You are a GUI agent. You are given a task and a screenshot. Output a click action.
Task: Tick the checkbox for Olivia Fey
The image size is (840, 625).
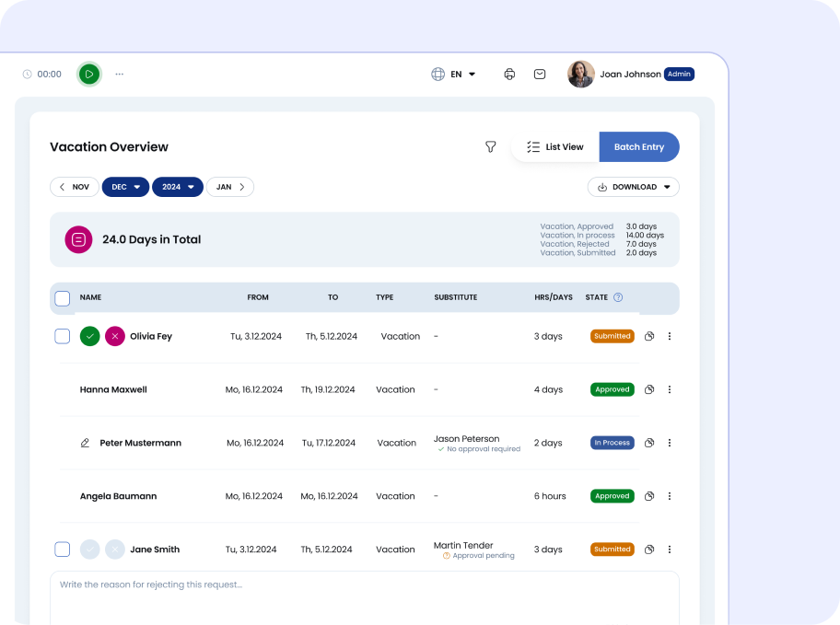point(62,336)
